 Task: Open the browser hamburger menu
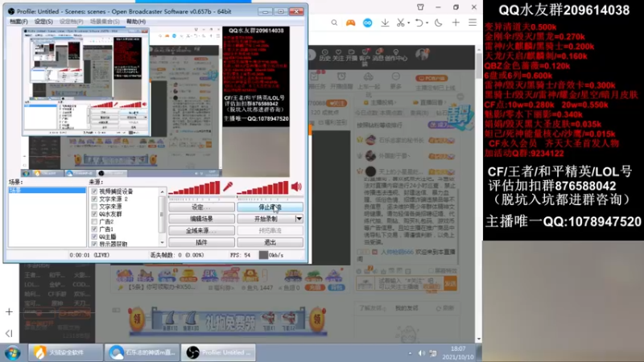[x=473, y=23]
